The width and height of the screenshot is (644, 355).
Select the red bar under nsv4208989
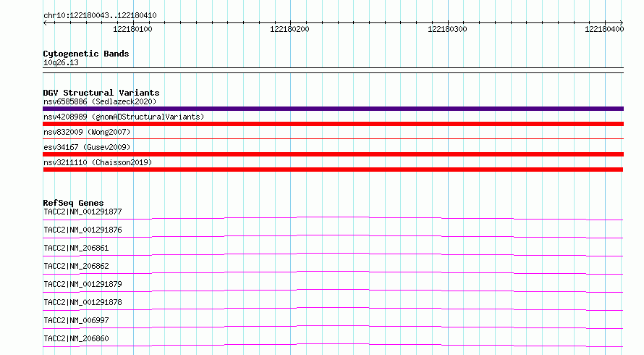pyautogui.click(x=333, y=124)
